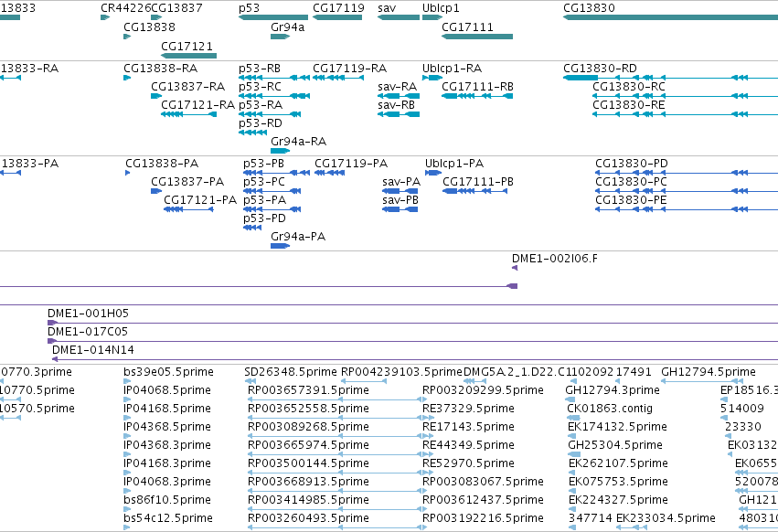Click the CG17111-PB protein label
Screen dimensions: 778x532
(x=478, y=182)
